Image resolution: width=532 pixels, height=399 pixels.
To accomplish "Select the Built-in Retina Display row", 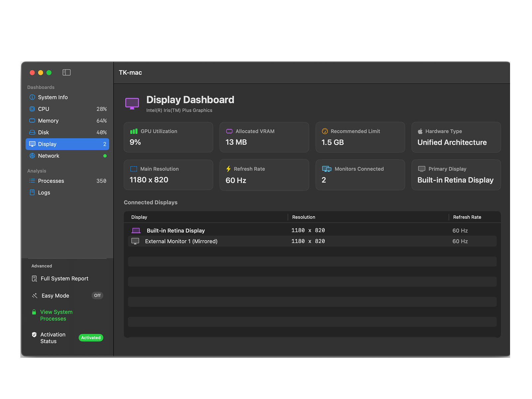I will (312, 230).
